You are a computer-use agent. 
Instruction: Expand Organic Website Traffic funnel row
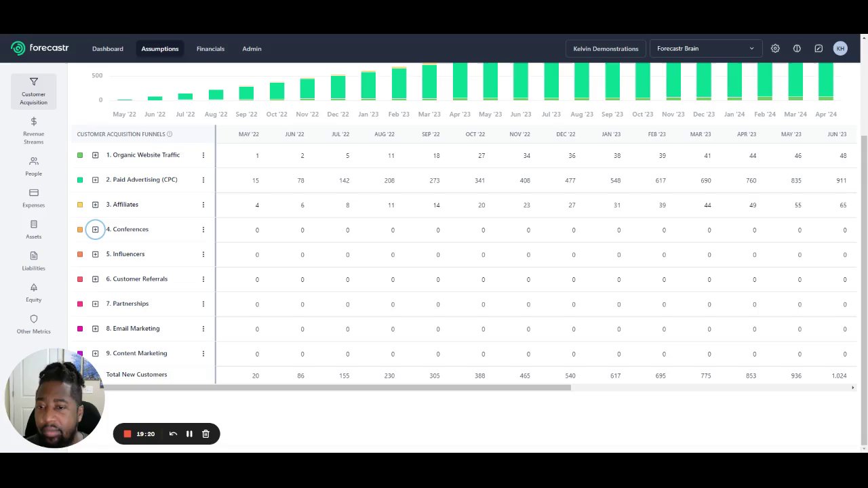click(96, 155)
